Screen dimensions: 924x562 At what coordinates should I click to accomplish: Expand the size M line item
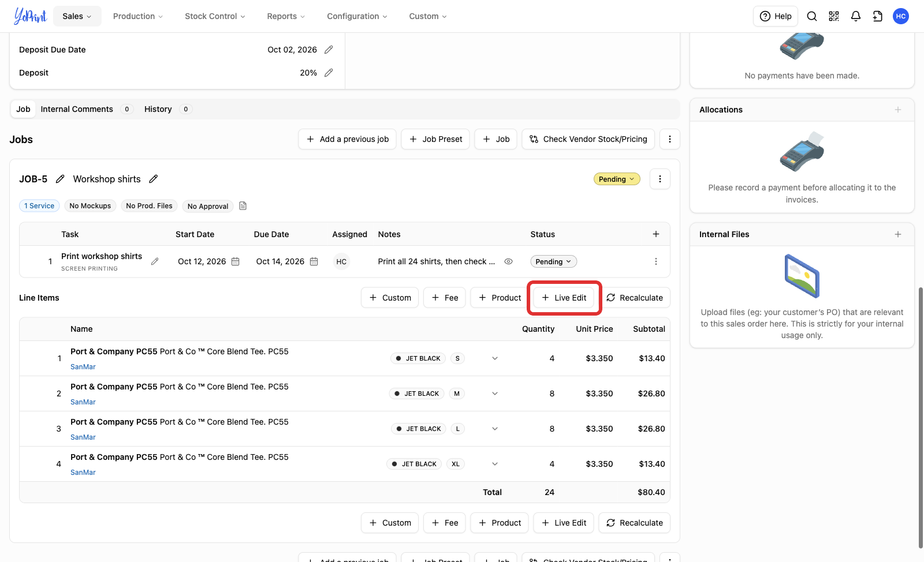(495, 394)
